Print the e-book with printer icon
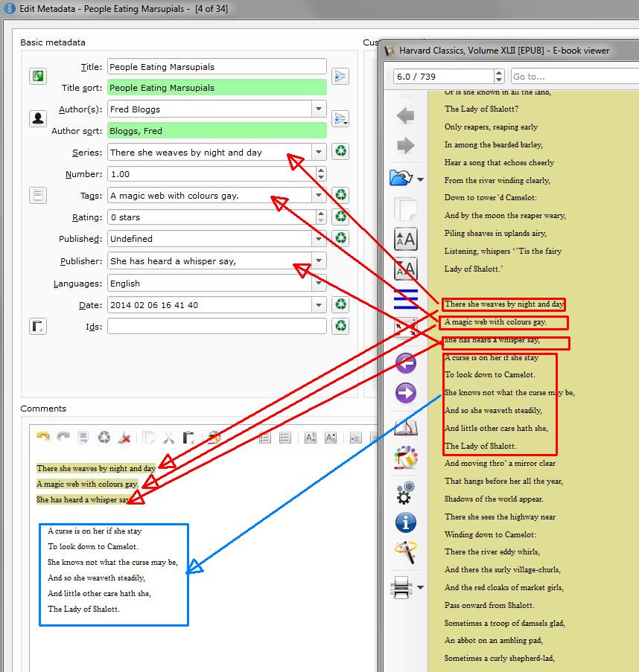Image resolution: width=639 pixels, height=672 pixels. pyautogui.click(x=401, y=588)
